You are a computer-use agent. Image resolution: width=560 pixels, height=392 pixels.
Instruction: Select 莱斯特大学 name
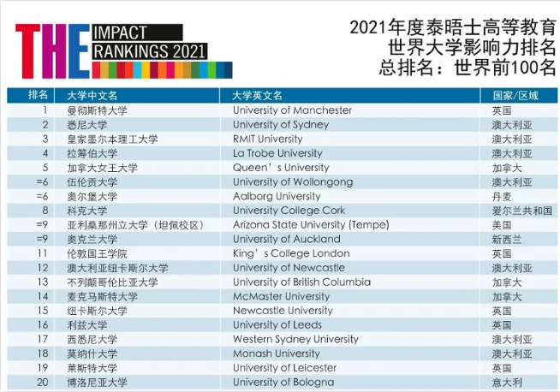92,368
